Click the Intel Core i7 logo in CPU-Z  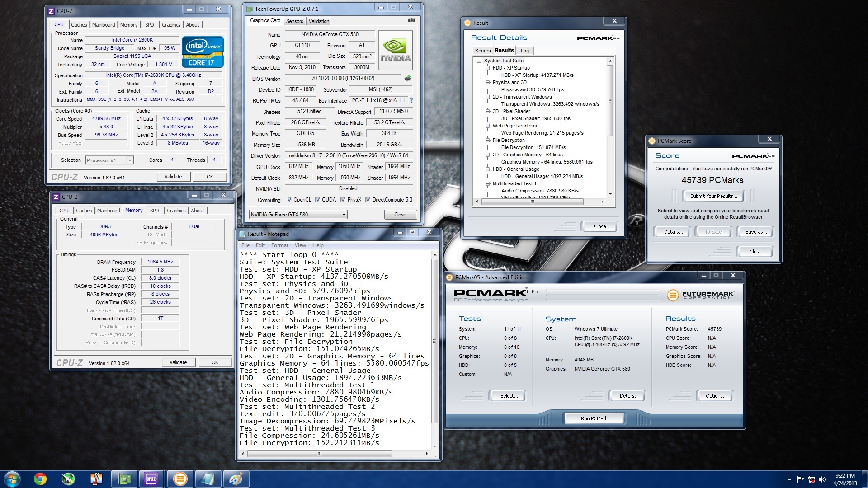(x=203, y=52)
